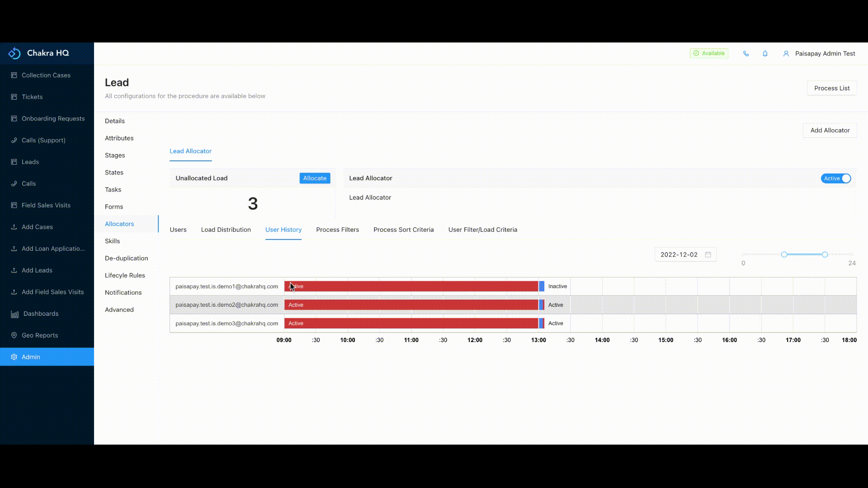Click the Available status indicator
Viewport: 868px width, 488px height.
(709, 53)
